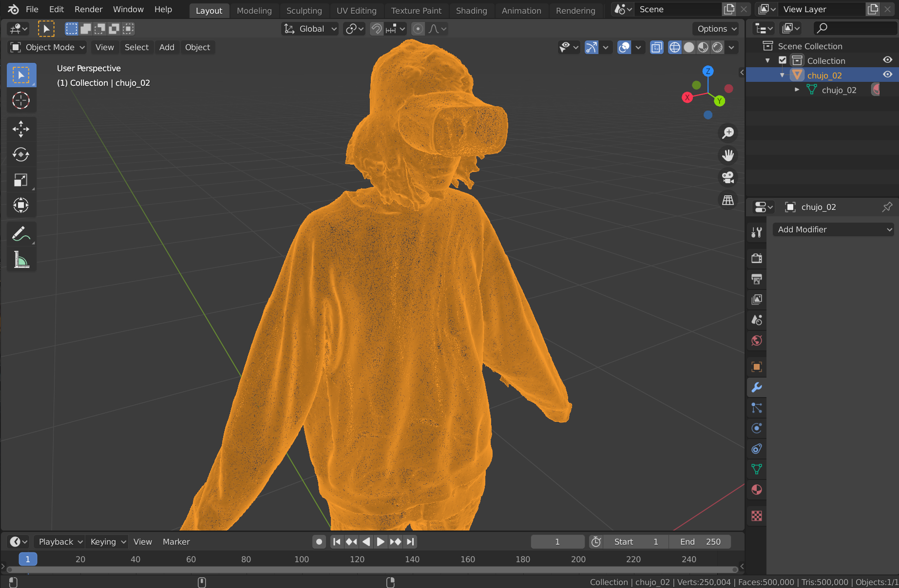899x588 pixels.
Task: Open the Marker menu in timeline
Action: click(x=176, y=542)
